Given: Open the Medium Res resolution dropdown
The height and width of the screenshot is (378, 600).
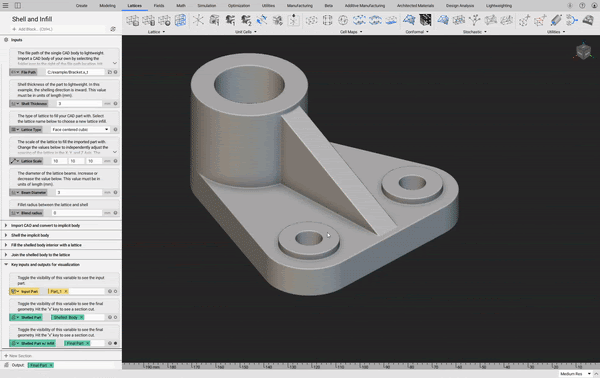Looking at the screenshot, I should point(575,374).
